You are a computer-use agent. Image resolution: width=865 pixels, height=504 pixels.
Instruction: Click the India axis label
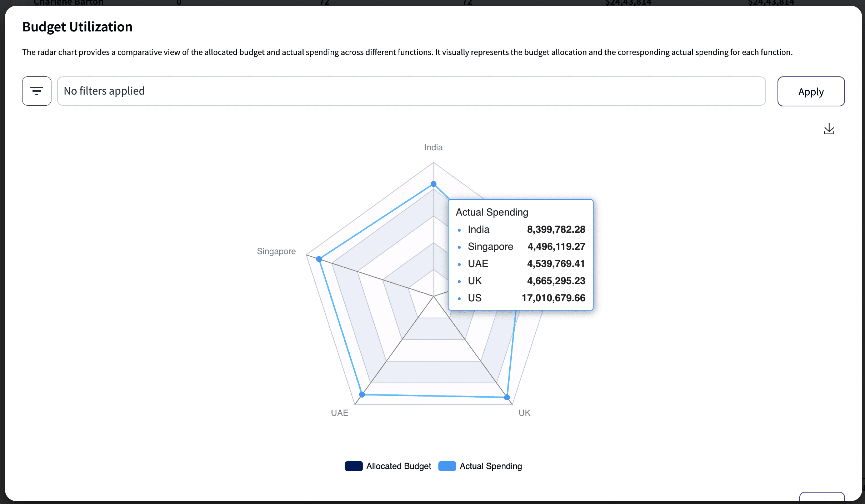pyautogui.click(x=433, y=147)
